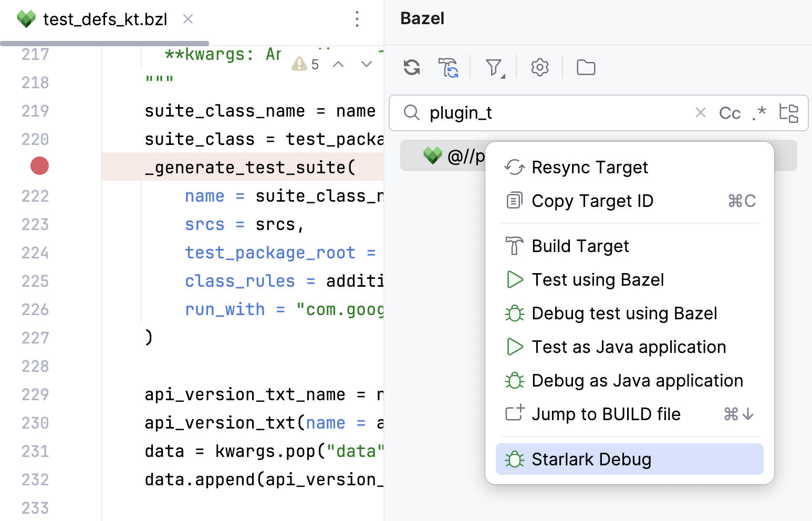Screen dimensions: 812x521
Task: Click the warning triangle showing 5 problems
Action: [x=299, y=64]
